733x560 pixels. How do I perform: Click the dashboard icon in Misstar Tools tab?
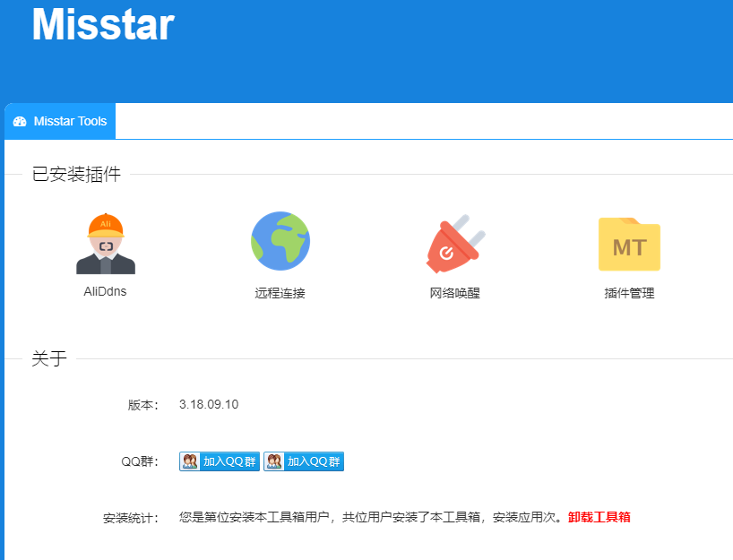pyautogui.click(x=20, y=122)
